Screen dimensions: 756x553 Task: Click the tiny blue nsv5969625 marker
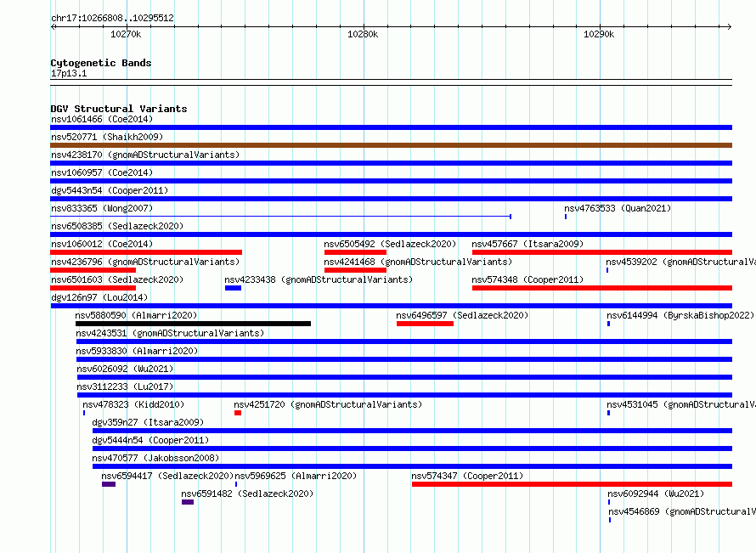(x=236, y=484)
